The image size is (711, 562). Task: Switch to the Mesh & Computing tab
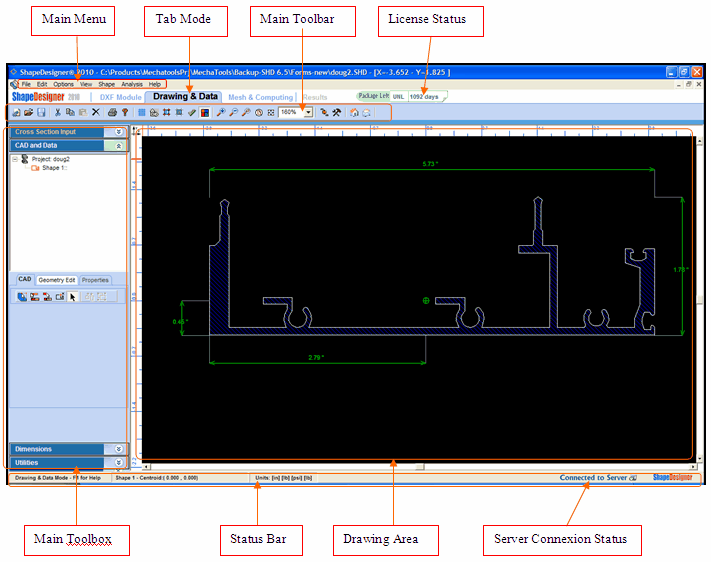[261, 97]
